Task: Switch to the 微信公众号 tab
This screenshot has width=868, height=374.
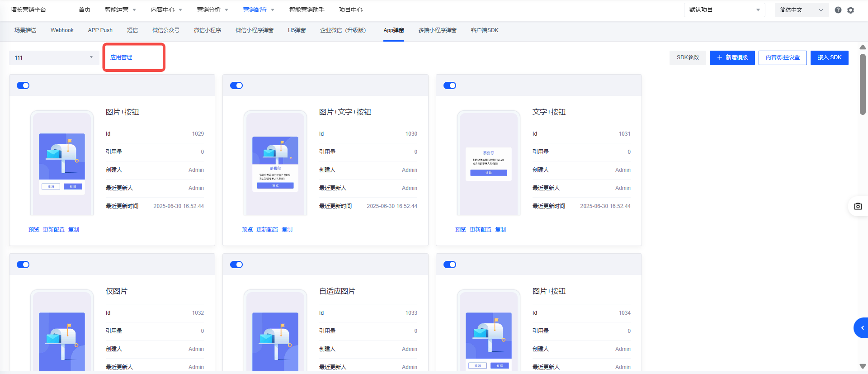Action: (x=165, y=30)
